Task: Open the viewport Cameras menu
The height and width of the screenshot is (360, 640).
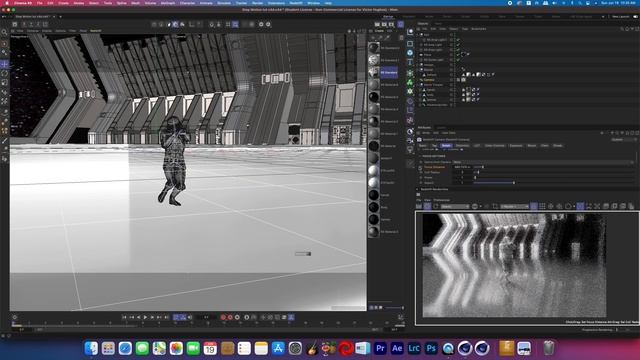Action: pyautogui.click(x=33, y=31)
